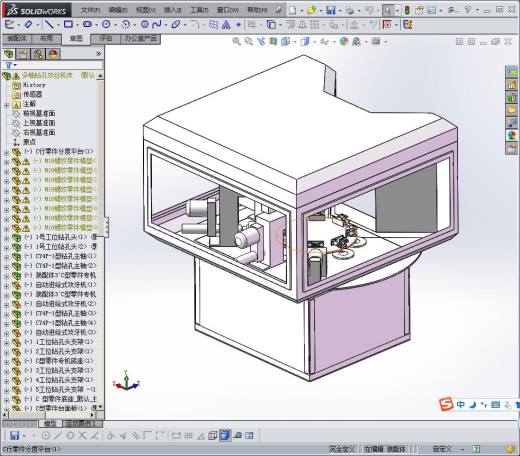This screenshot has height=456, width=520.
Task: Expand the C行零件分度平台<1> tree node
Action: tap(6, 152)
